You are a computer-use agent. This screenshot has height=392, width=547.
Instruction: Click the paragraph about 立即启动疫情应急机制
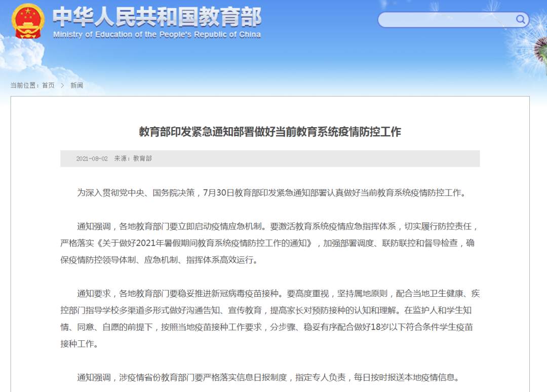tap(268, 243)
